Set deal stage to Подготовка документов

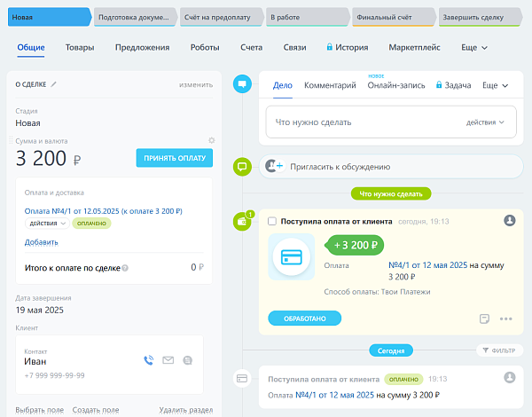tap(135, 17)
